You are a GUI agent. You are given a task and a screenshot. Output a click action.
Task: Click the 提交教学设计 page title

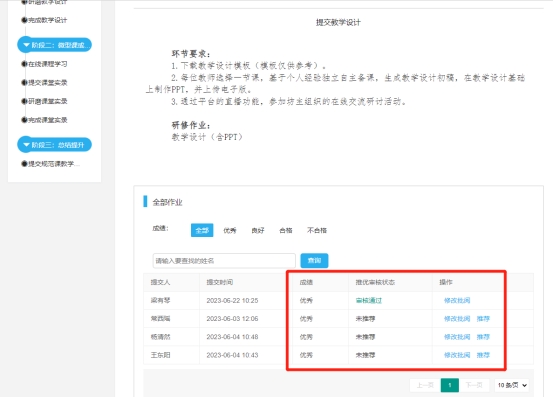(x=338, y=23)
